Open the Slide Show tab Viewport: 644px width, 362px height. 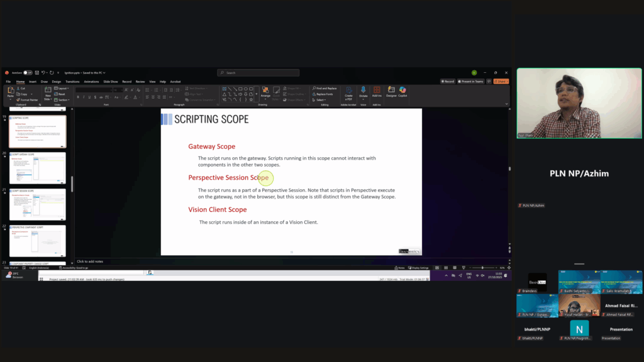tap(111, 82)
